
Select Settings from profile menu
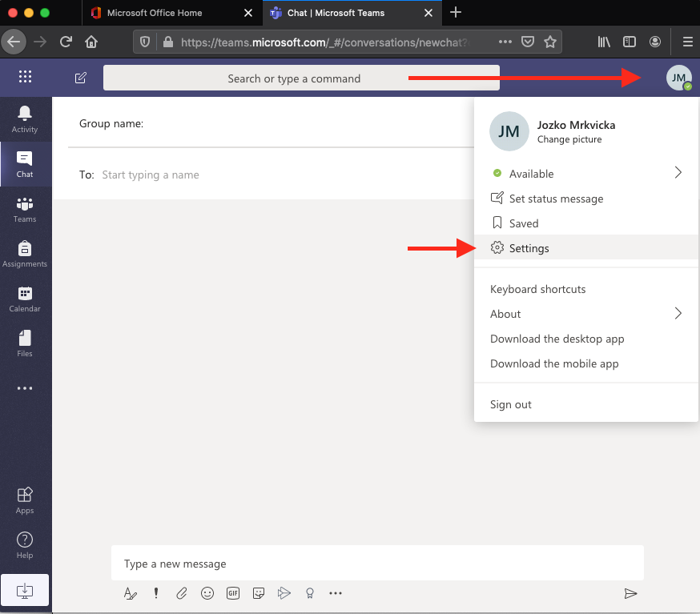pyautogui.click(x=529, y=248)
